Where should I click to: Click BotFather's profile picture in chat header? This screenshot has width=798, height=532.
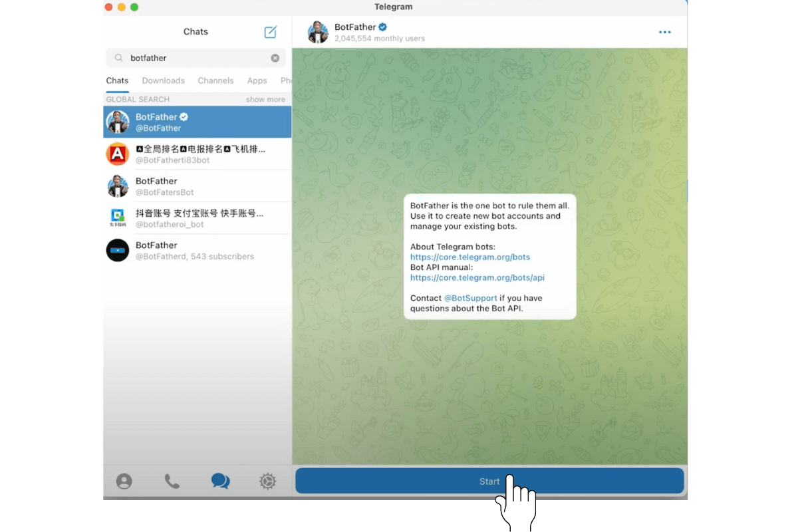coord(318,32)
